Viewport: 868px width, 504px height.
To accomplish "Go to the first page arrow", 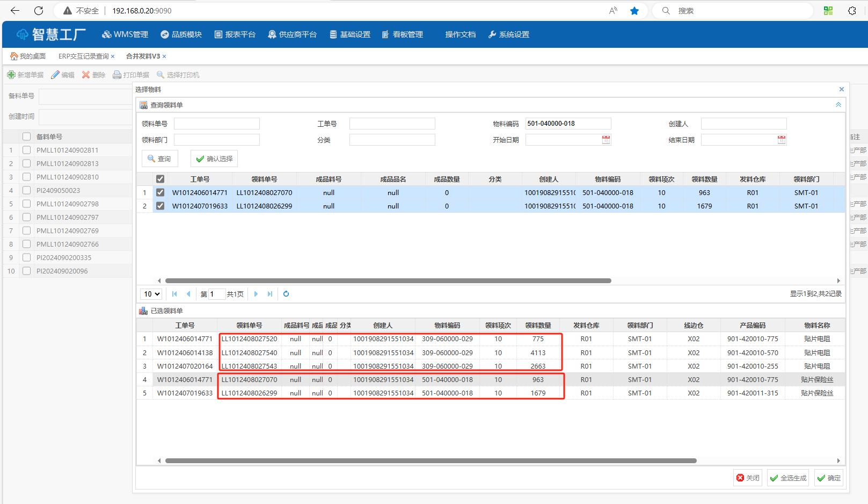I will (x=174, y=294).
